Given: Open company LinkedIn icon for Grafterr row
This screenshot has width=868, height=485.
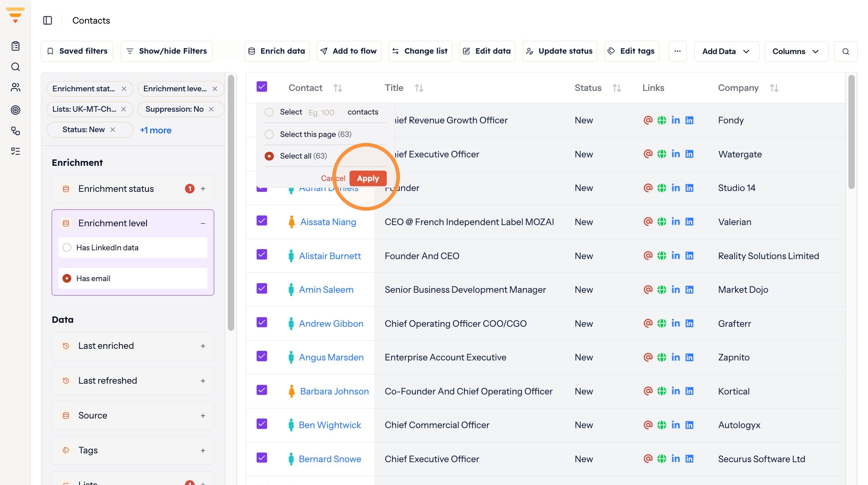Looking at the screenshot, I should (689, 323).
